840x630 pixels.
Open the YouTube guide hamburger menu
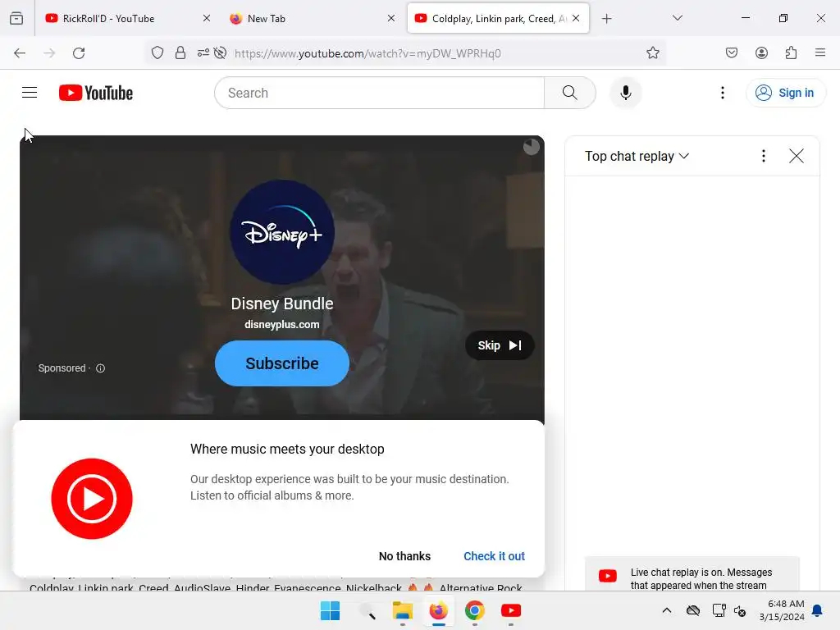(x=30, y=93)
